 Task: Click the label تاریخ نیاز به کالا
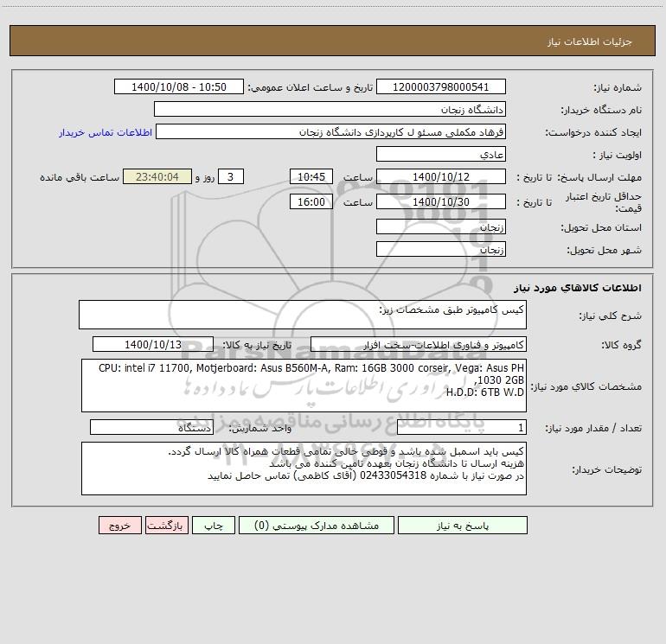tap(257, 345)
